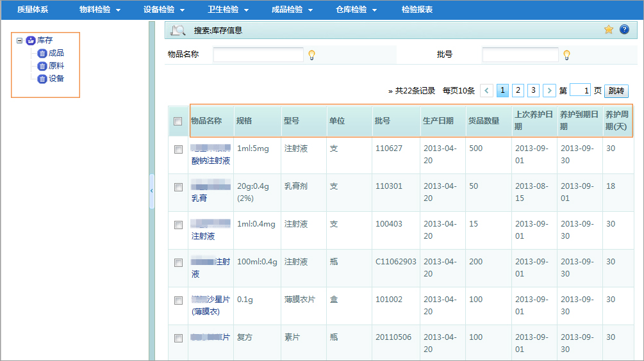Screen dimensions: 644x361
Task: Check the row with batch 100403
Action: (x=178, y=225)
